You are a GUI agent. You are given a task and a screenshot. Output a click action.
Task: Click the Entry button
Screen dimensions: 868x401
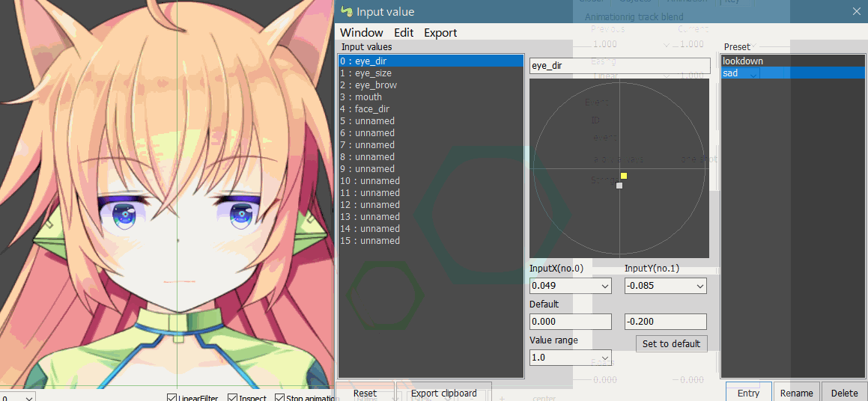[748, 392]
